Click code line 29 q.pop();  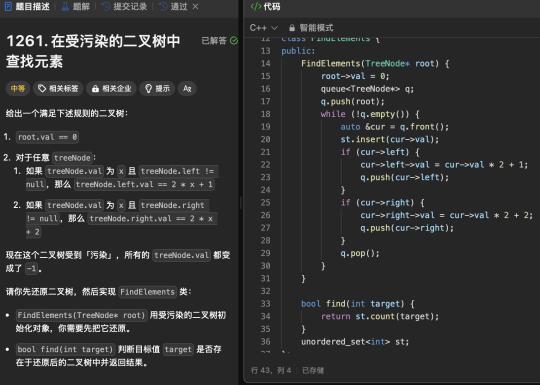(x=360, y=253)
